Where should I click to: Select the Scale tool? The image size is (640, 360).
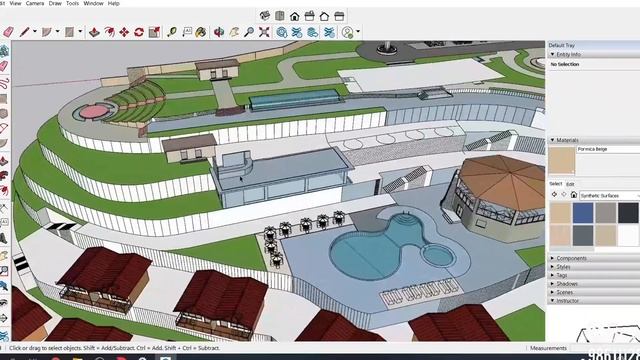(154, 32)
